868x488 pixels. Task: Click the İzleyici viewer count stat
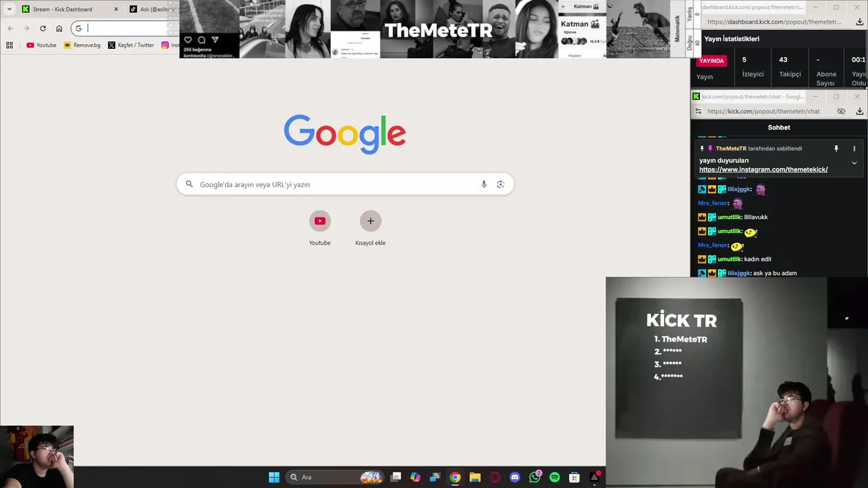753,67
